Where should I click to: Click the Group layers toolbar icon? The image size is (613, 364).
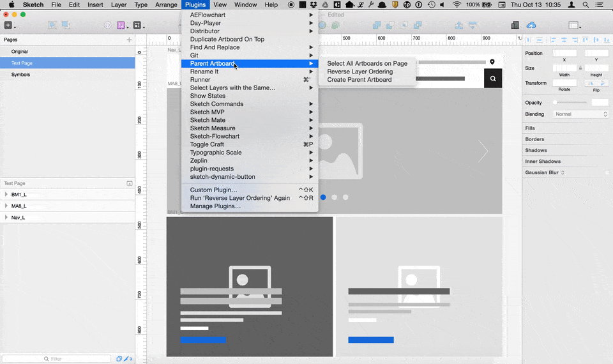coord(52,26)
